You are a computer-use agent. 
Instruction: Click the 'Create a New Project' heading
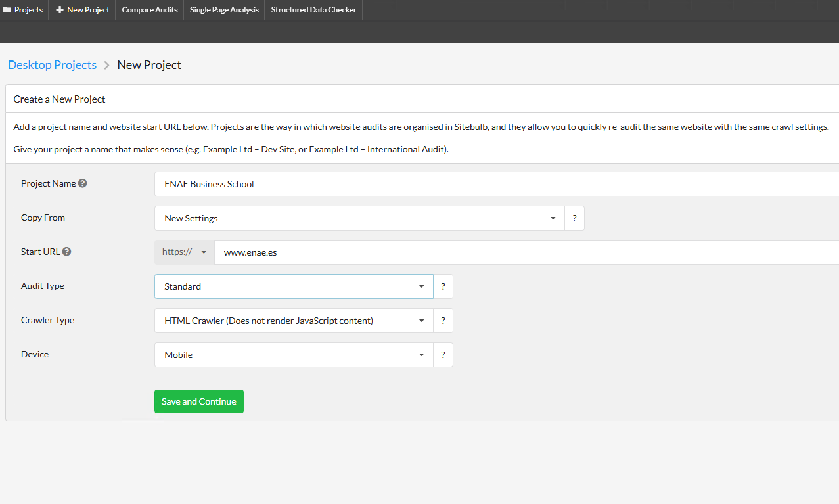[60, 99]
